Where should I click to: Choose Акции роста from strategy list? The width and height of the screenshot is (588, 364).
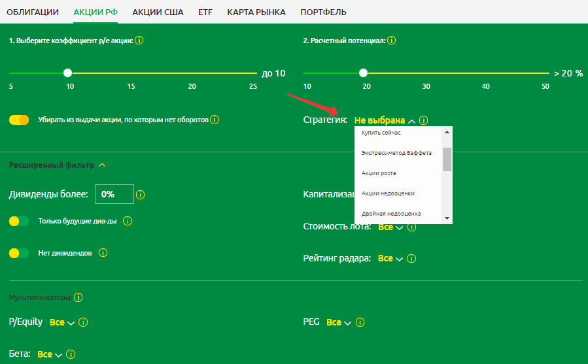379,173
